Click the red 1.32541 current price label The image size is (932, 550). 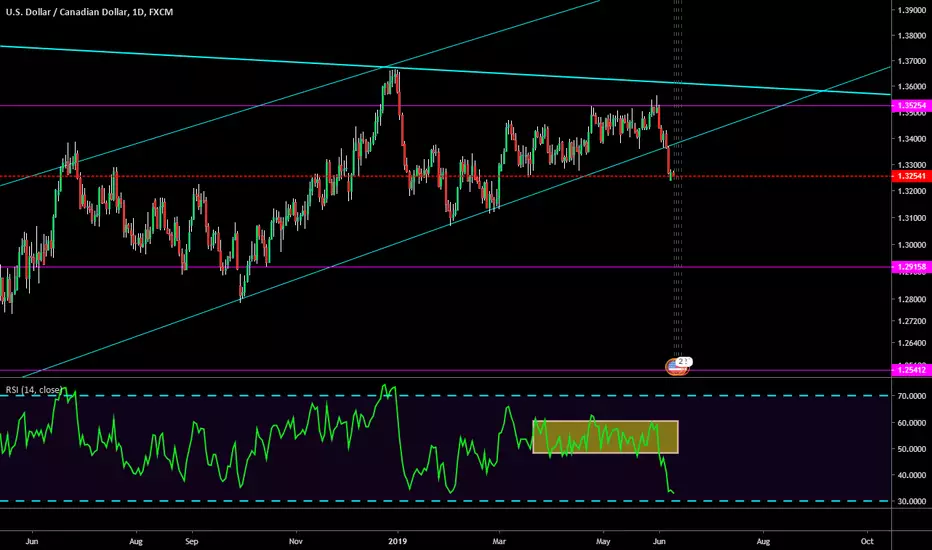(x=912, y=176)
